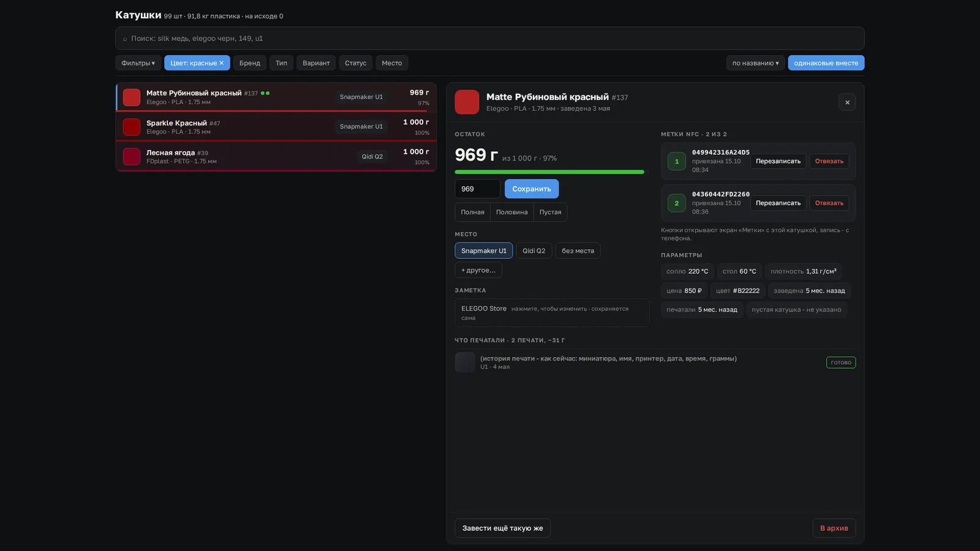Focus the spool search field
This screenshot has width=980, height=551.
[x=490, y=38]
